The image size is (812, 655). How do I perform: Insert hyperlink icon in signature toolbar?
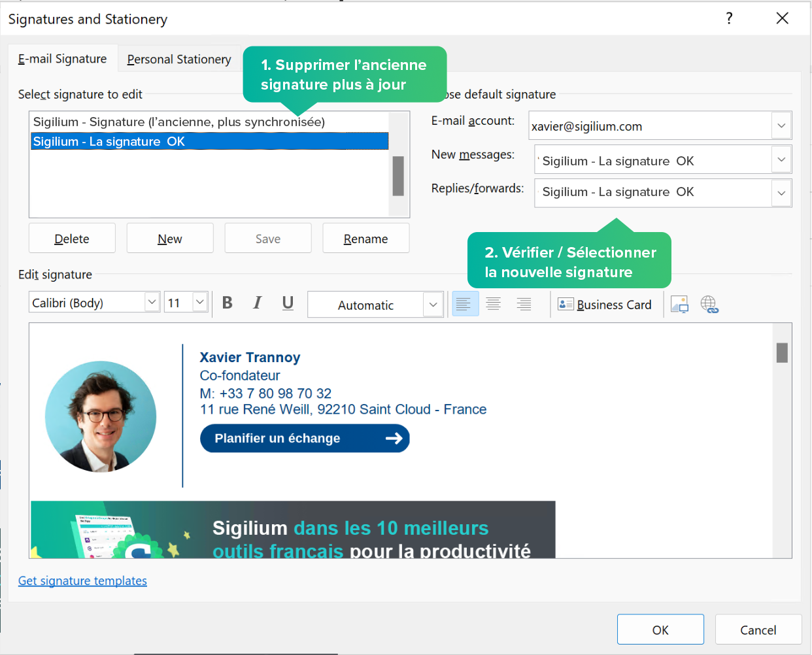709,305
